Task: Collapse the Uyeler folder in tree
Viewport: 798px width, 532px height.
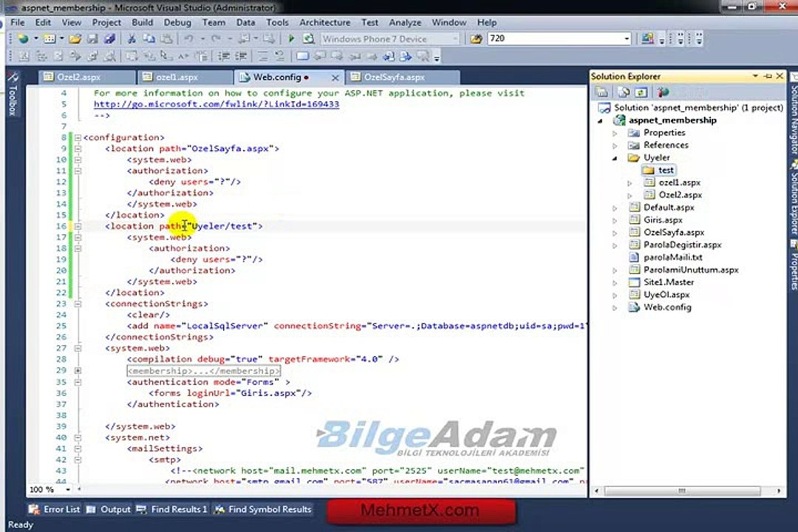Action: [615, 158]
